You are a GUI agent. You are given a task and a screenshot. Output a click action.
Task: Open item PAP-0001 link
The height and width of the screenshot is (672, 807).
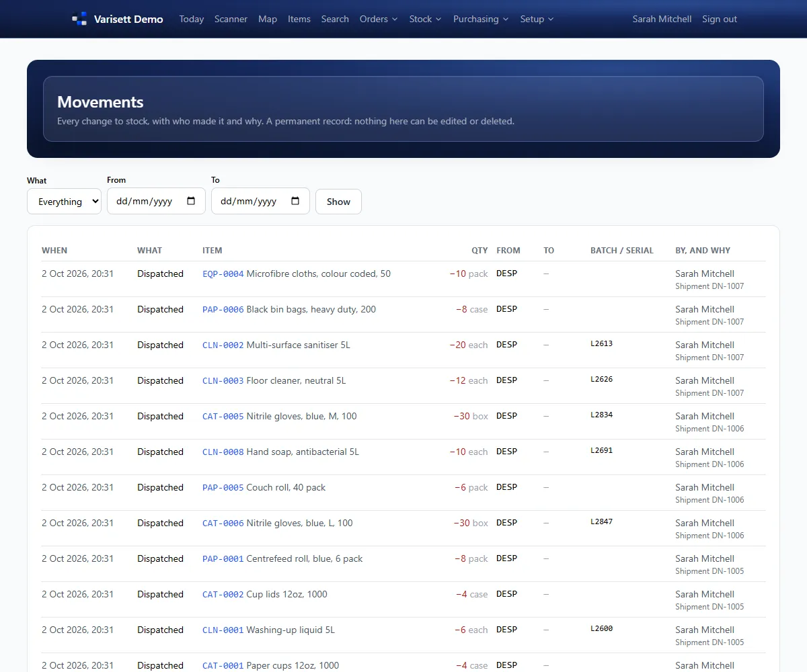tap(223, 558)
